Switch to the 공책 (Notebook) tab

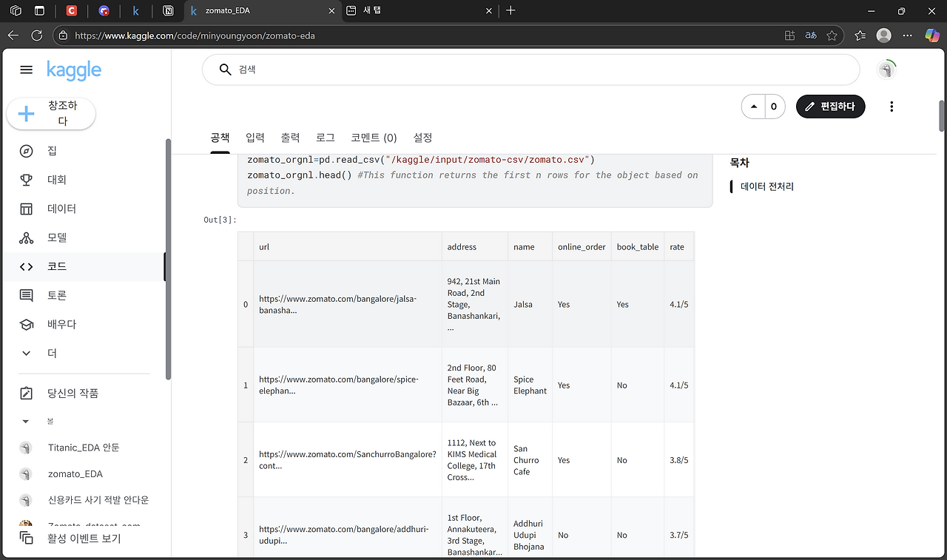(x=220, y=138)
